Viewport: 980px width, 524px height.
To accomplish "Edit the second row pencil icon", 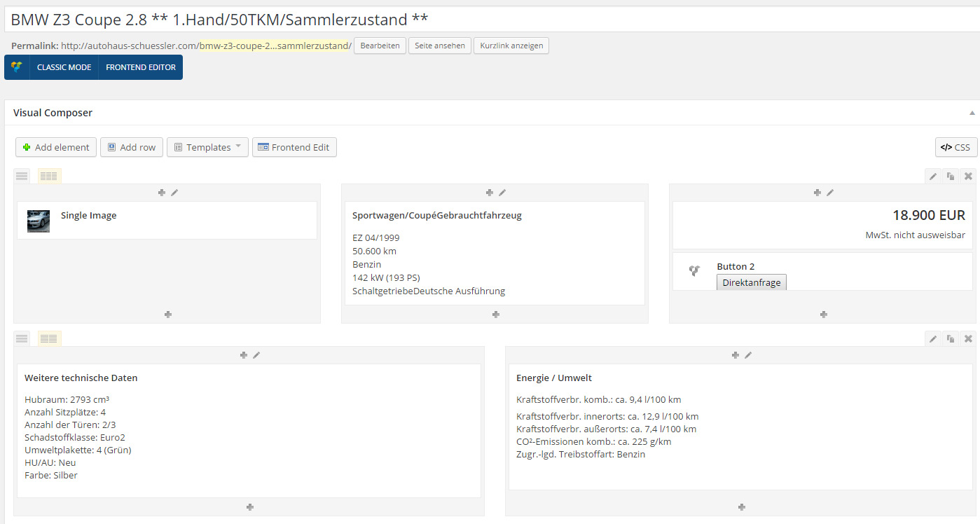I will 933,338.
